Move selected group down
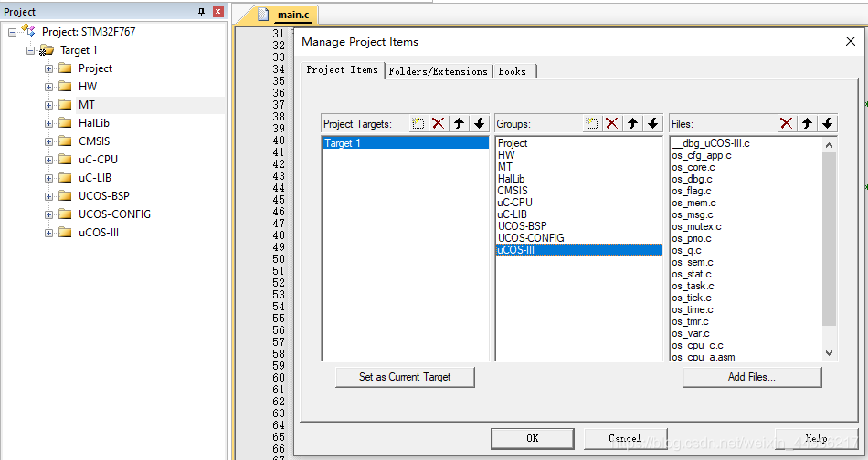This screenshot has width=868, height=460. 653,123
